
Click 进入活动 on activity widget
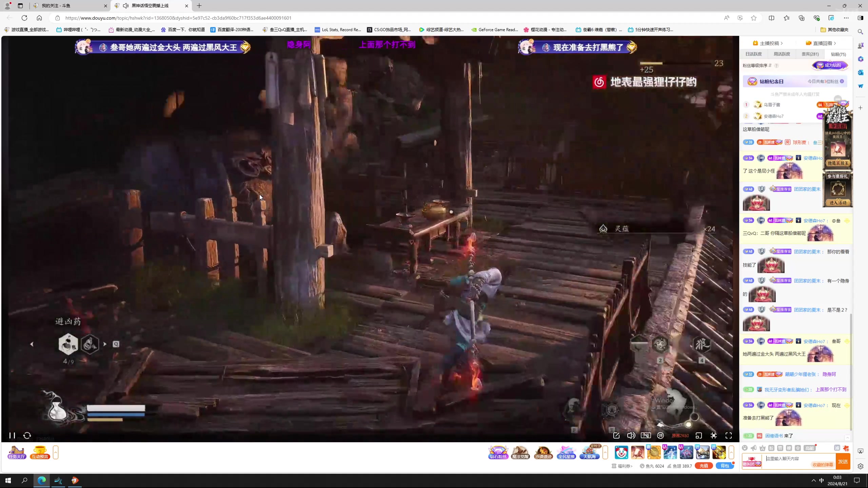(838, 203)
